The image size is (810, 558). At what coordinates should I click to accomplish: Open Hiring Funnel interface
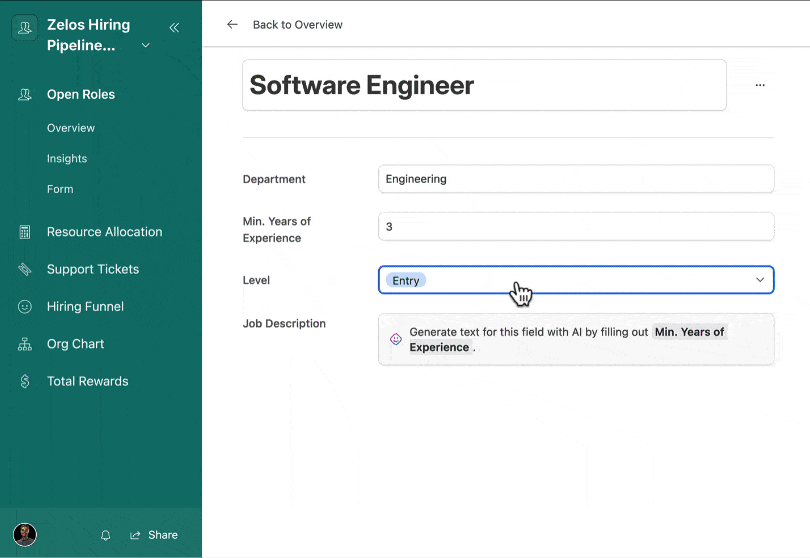(x=85, y=307)
